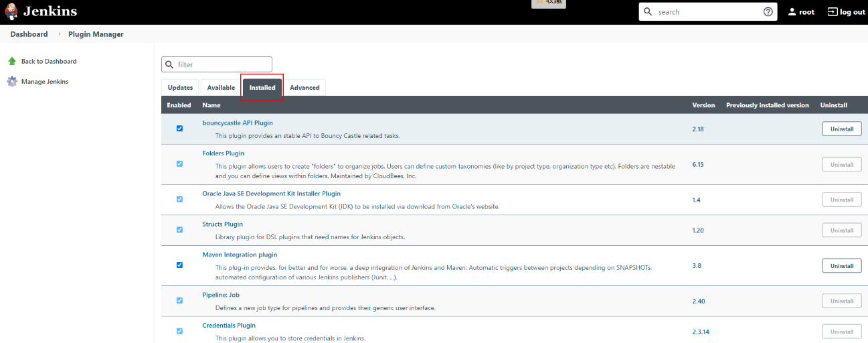This screenshot has height=343, width=868.
Task: Click the Jenkins title text
Action: click(x=50, y=11)
